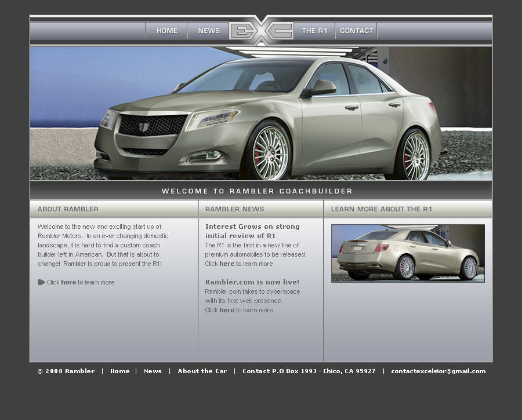The width and height of the screenshot is (522, 420).
Task: Go to THE R1 navigation tab
Action: tap(314, 31)
